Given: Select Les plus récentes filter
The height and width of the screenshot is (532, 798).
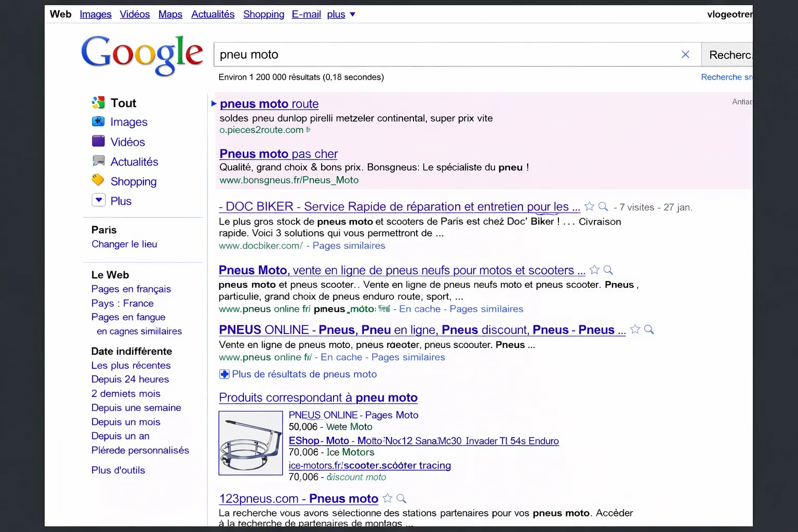Looking at the screenshot, I should (131, 365).
